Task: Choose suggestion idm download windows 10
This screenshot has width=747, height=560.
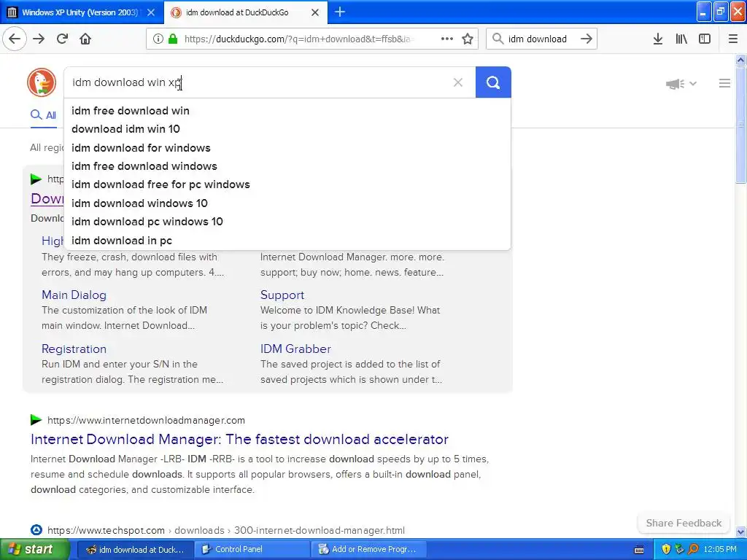Action: [x=139, y=203]
